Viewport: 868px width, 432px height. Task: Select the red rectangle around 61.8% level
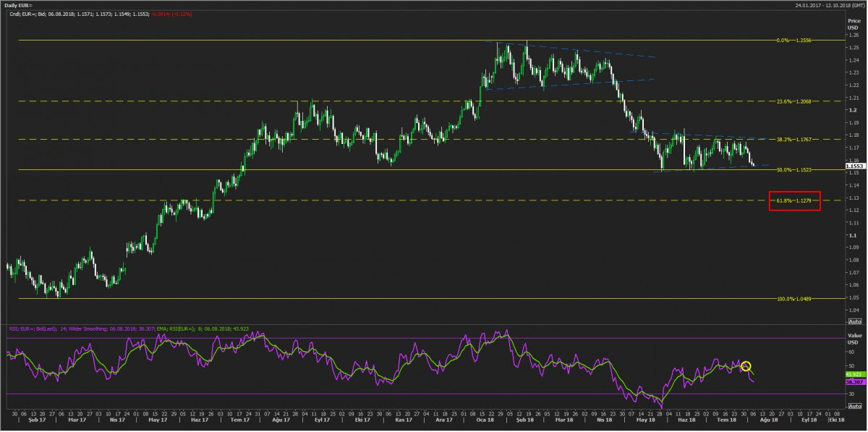(795, 200)
